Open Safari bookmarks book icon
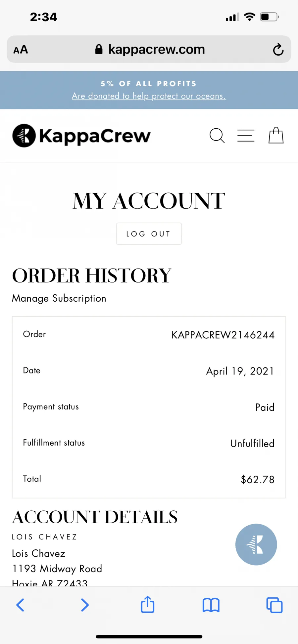The height and width of the screenshot is (644, 298). [211, 605]
